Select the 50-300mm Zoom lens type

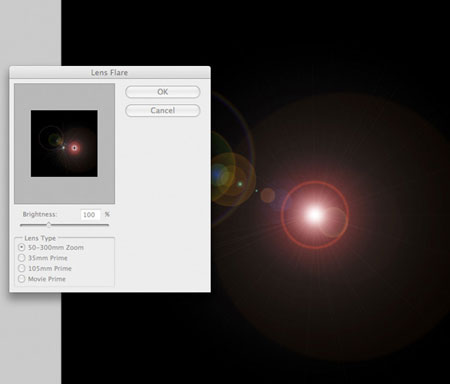(22, 247)
